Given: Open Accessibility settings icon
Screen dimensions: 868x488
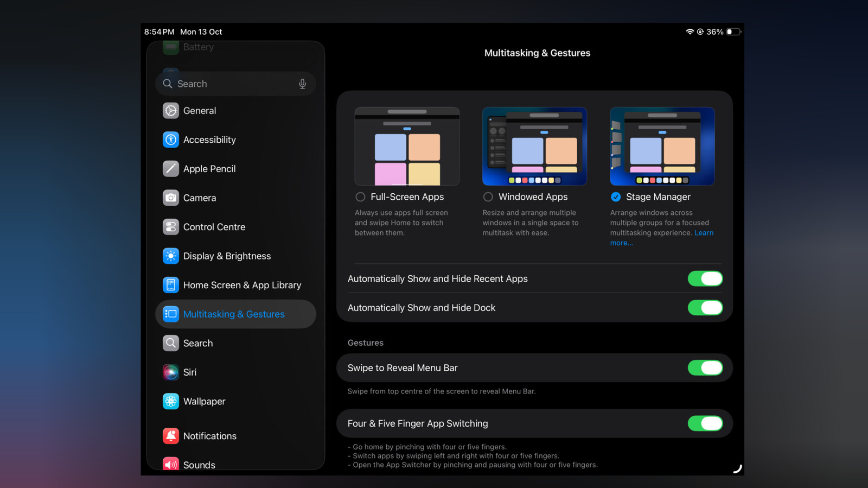Looking at the screenshot, I should (x=171, y=140).
